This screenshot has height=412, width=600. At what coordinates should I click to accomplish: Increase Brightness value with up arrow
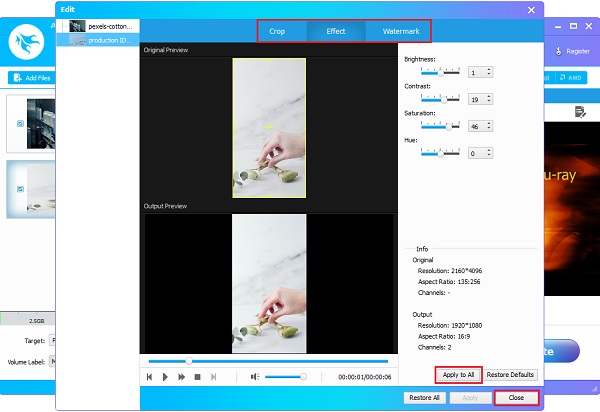[489, 70]
